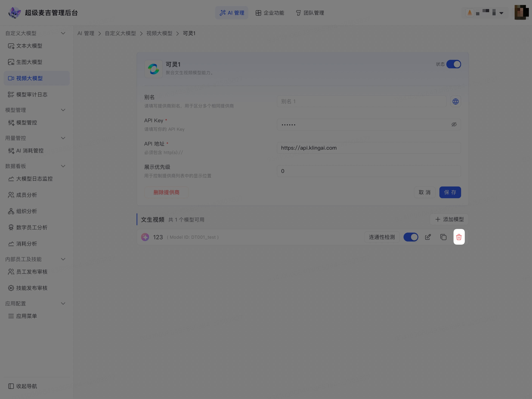Open 生图大模型 in the sidebar
The width and height of the screenshot is (532, 399).
tap(37, 62)
